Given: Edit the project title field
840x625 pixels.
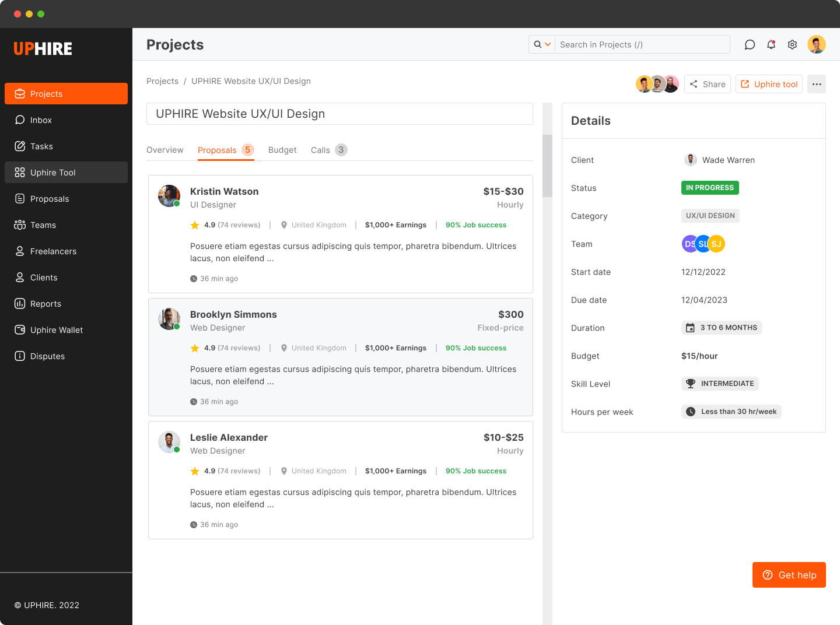Looking at the screenshot, I should tap(339, 114).
